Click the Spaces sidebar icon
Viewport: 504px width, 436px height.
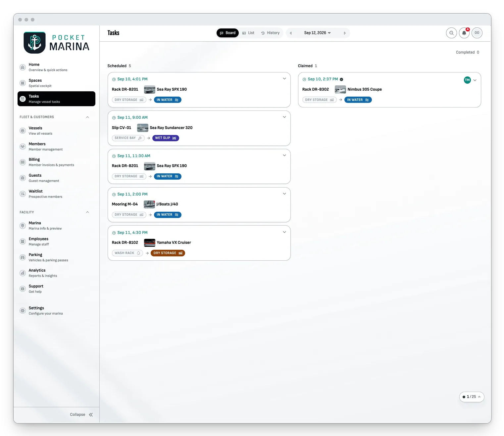[23, 83]
